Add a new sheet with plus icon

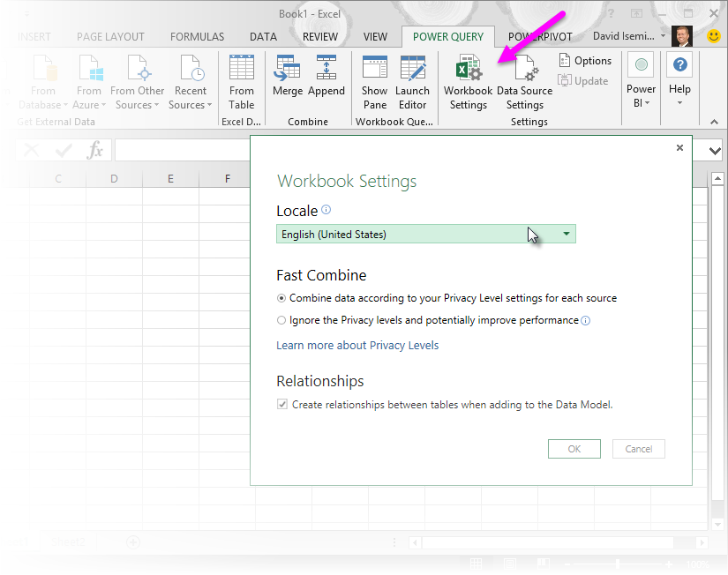coord(133,542)
